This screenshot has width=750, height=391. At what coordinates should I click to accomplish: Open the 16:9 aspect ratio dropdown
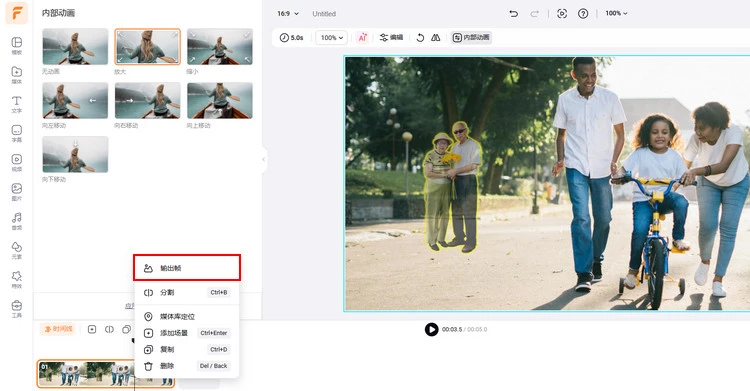click(x=288, y=13)
